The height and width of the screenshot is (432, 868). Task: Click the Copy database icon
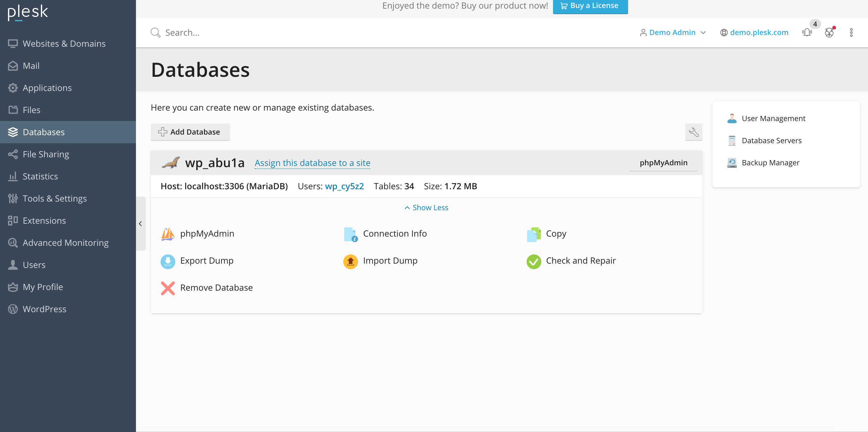tap(534, 234)
